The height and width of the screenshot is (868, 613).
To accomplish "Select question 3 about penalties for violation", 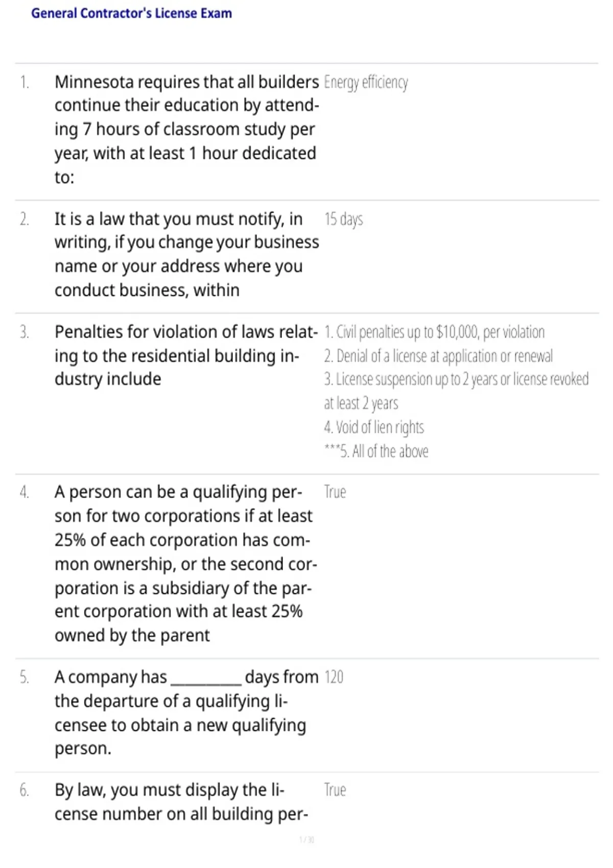I will (186, 355).
